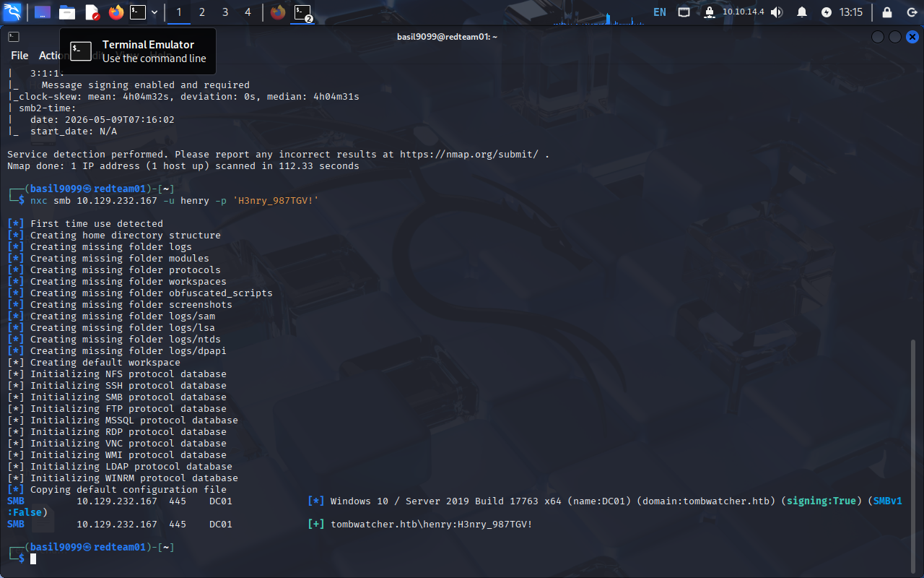
Task: Click the 'tombwatcher.htb\henry:H3nry_987TGV!' result
Action: (431, 525)
